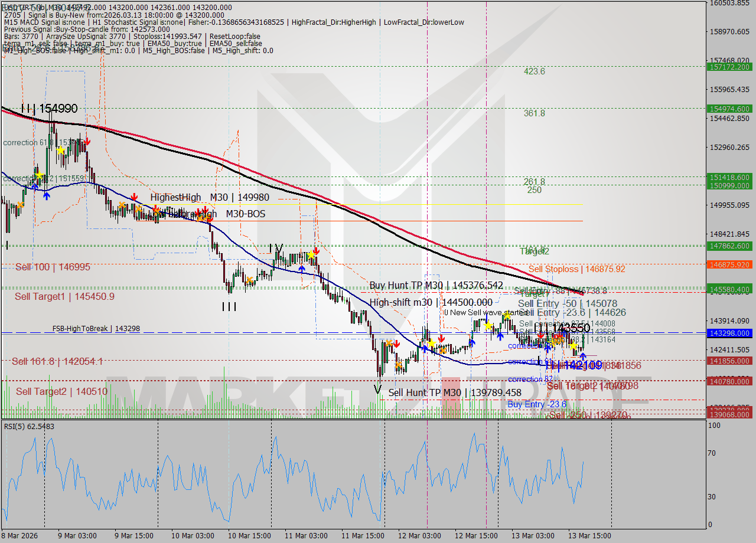Click the blue up arrow at the far right candles
The width and height of the screenshot is (756, 543).
coord(583,355)
